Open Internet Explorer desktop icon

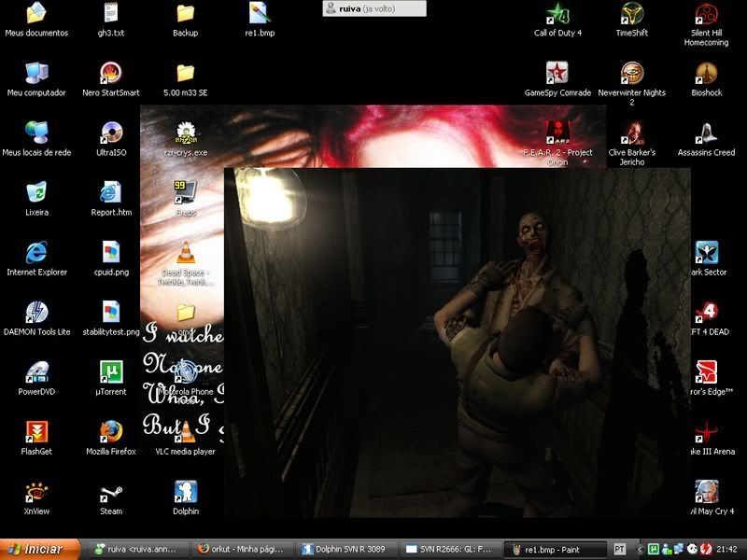pos(36,252)
